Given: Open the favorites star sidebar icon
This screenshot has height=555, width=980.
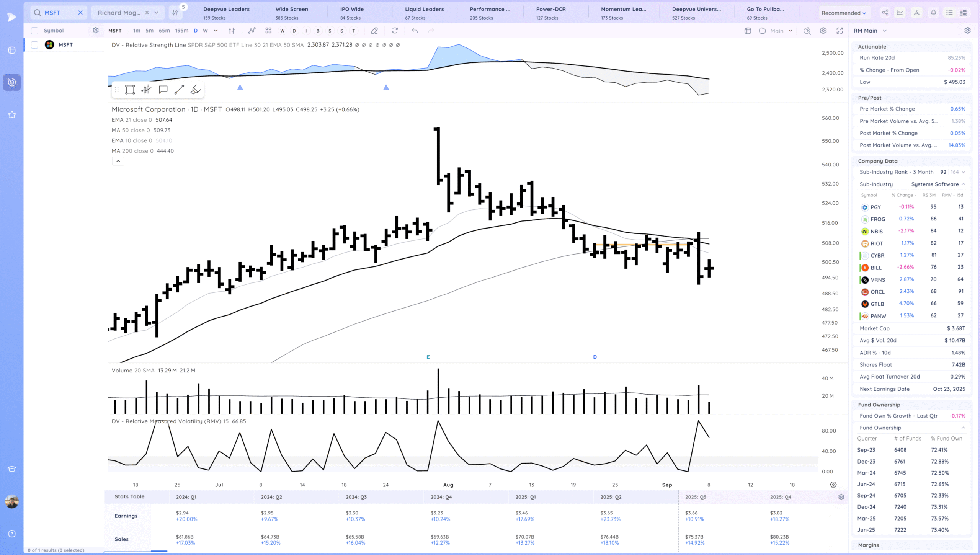Looking at the screenshot, I should (12, 114).
